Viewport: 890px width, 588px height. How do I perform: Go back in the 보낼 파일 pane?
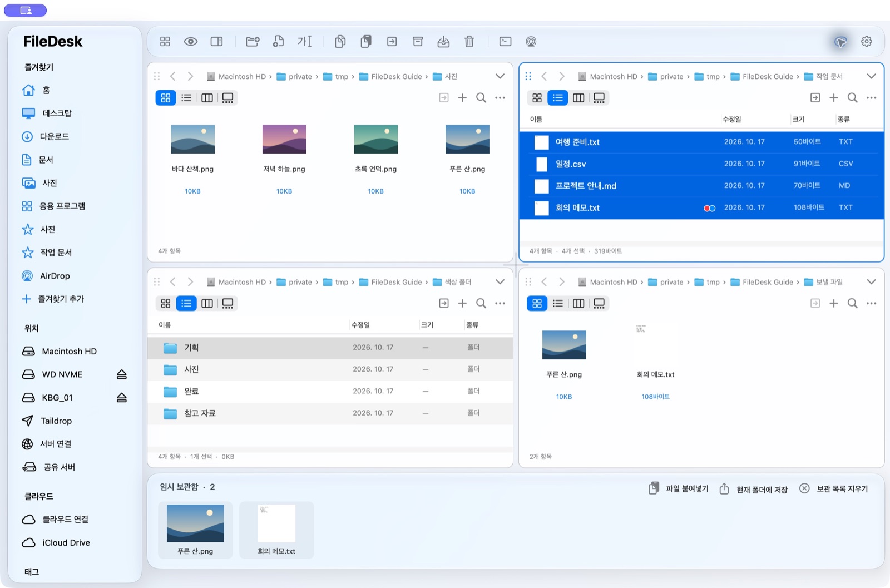544,282
